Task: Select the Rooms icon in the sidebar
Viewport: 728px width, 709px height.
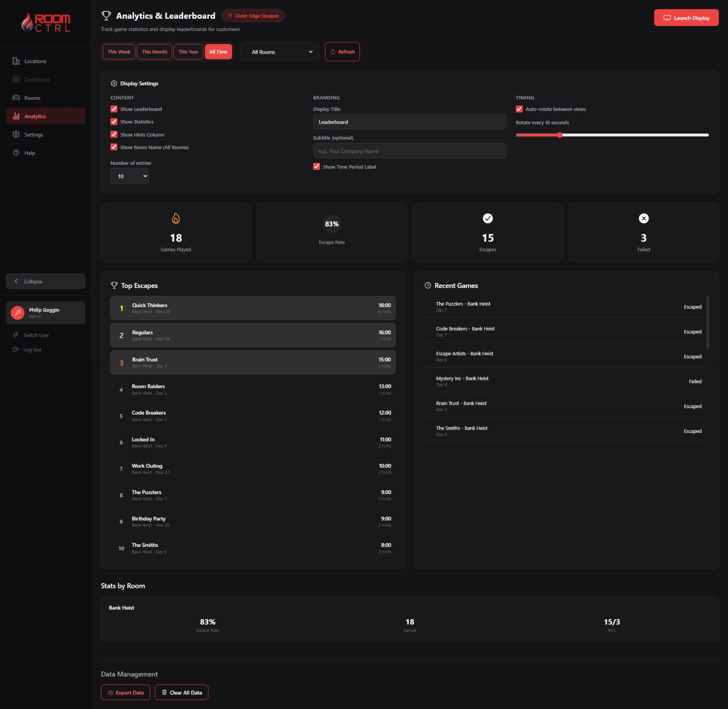Action: click(x=16, y=97)
